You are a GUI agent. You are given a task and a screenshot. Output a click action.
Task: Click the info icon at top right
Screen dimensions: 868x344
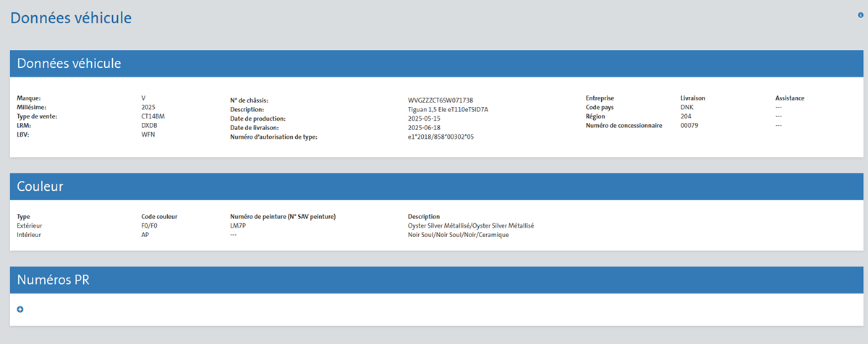[x=860, y=14]
